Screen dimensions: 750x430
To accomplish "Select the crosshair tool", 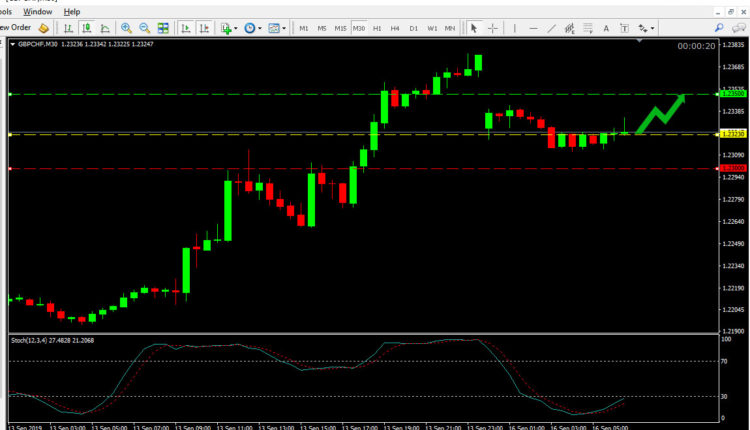I will click(x=493, y=28).
